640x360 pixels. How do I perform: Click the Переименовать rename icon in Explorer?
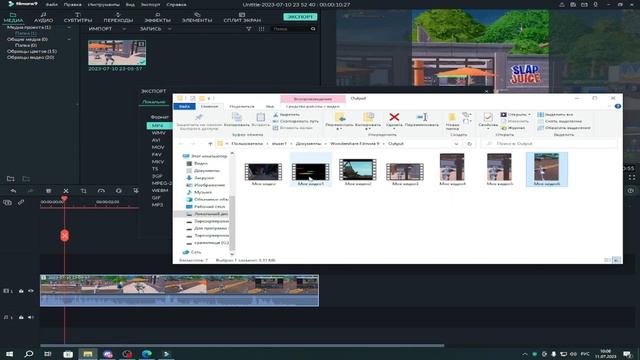point(422,118)
